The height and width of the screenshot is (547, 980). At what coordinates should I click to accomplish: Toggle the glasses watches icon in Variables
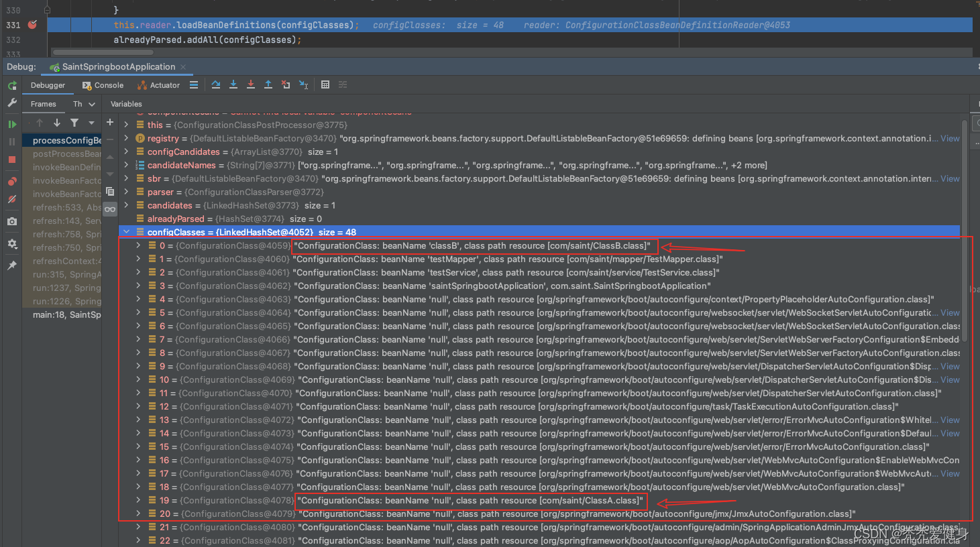pos(110,209)
